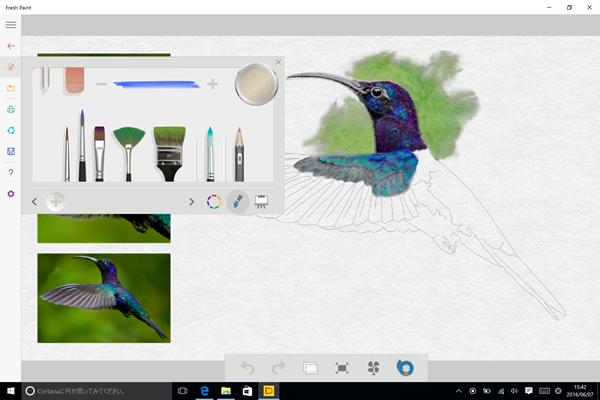The width and height of the screenshot is (600, 400).
Task: Click the fan dry-paint icon
Action: click(374, 368)
